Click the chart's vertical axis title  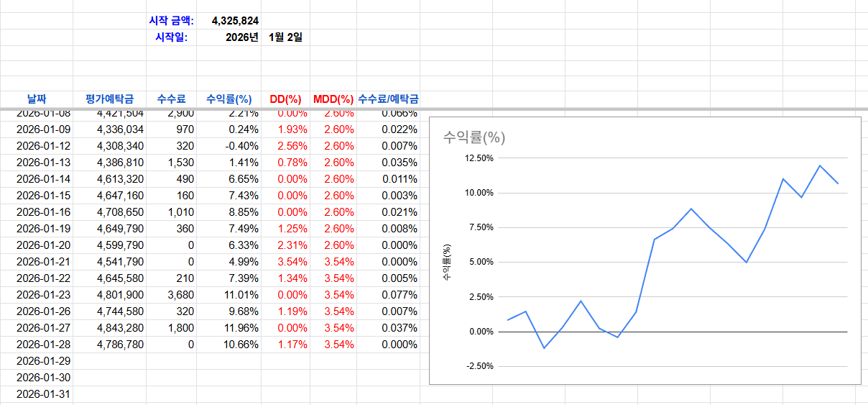pyautogui.click(x=446, y=263)
